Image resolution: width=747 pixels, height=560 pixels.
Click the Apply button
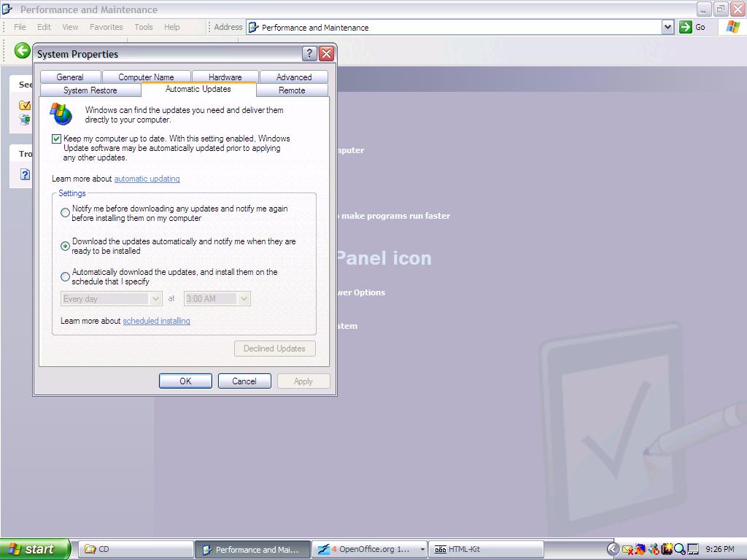point(303,381)
